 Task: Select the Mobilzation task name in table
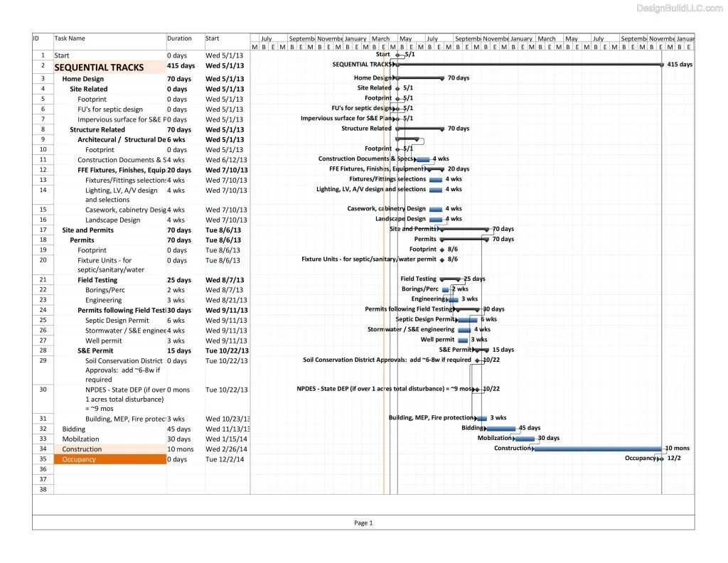[x=81, y=439]
